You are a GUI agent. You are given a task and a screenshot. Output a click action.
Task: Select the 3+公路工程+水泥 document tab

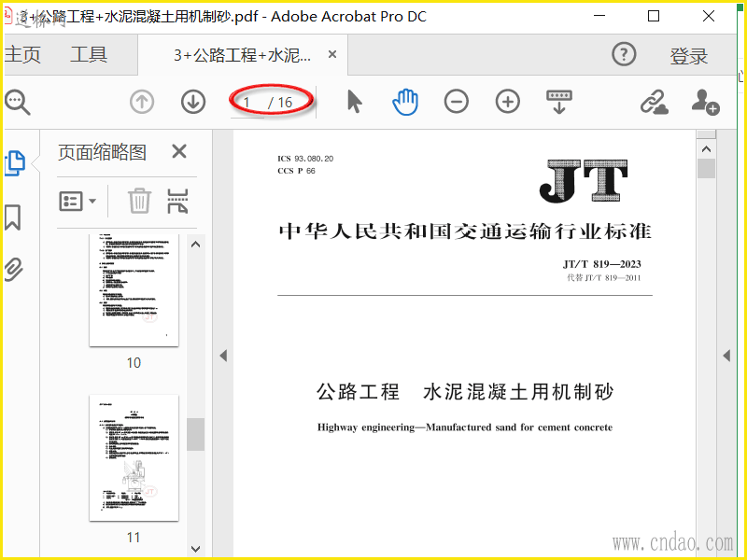point(242,55)
